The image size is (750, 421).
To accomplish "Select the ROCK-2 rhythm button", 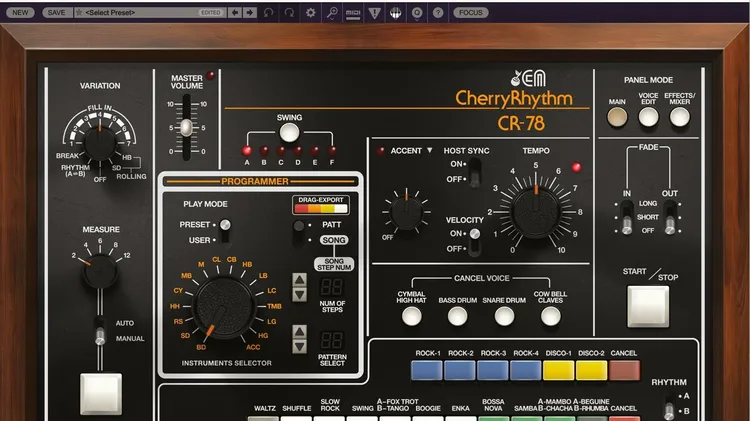I will pyautogui.click(x=460, y=370).
